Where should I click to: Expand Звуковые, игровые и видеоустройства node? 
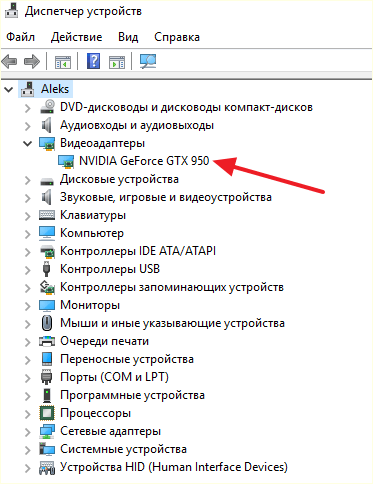tap(28, 198)
